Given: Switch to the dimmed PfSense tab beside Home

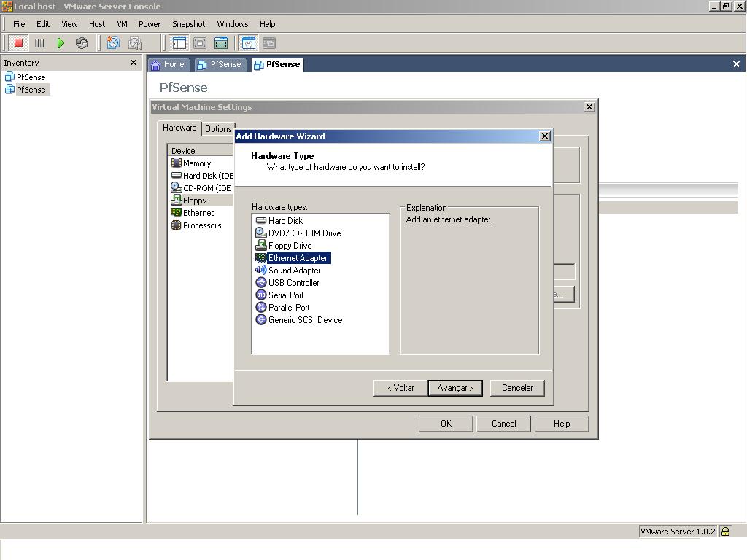Looking at the screenshot, I should click(220, 64).
